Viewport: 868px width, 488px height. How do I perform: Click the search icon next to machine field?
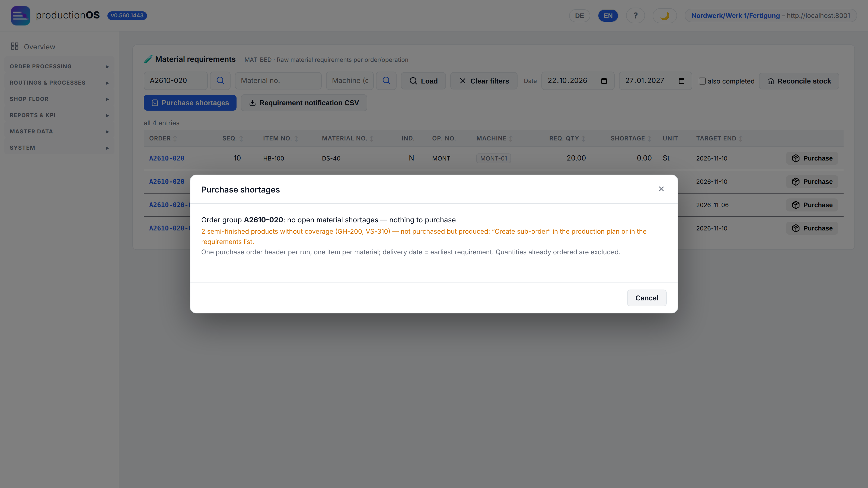point(386,81)
